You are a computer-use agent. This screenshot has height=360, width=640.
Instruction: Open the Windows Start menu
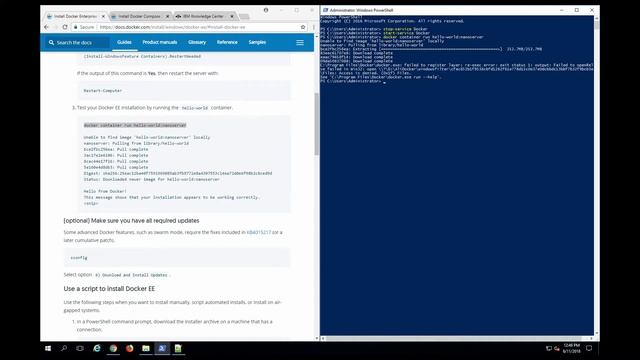click(x=48, y=349)
